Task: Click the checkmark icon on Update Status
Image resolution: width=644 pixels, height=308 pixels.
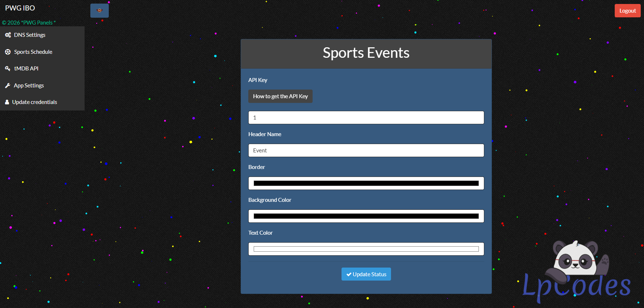Action: click(x=349, y=274)
